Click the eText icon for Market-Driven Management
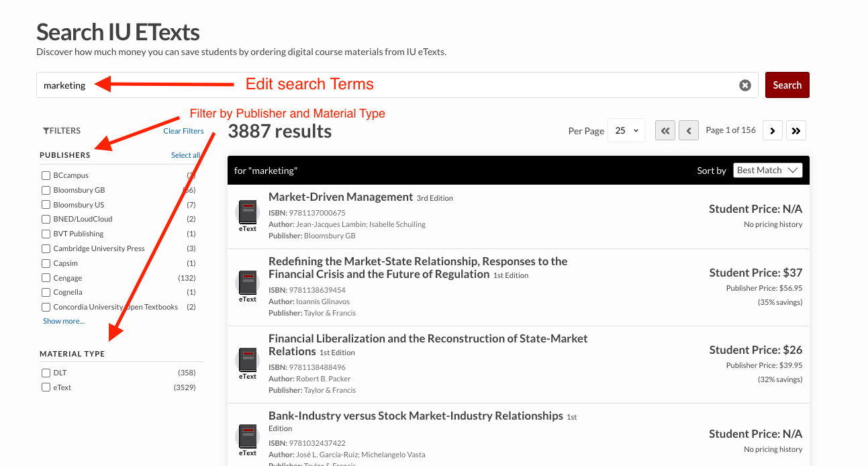868x466 pixels. 248,216
